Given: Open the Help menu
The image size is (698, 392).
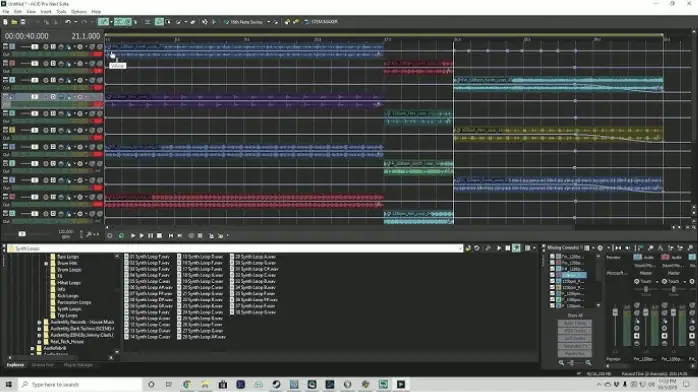Looking at the screenshot, I should [x=96, y=12].
